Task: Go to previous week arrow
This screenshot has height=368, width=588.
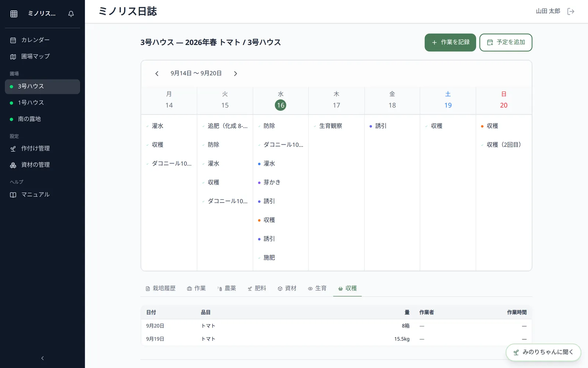Action: [157, 74]
